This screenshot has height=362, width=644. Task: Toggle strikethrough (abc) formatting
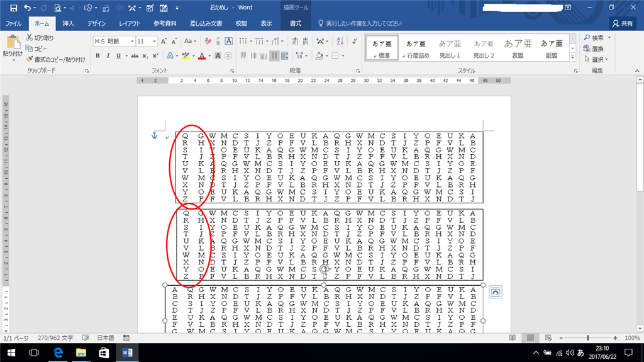coord(134,55)
